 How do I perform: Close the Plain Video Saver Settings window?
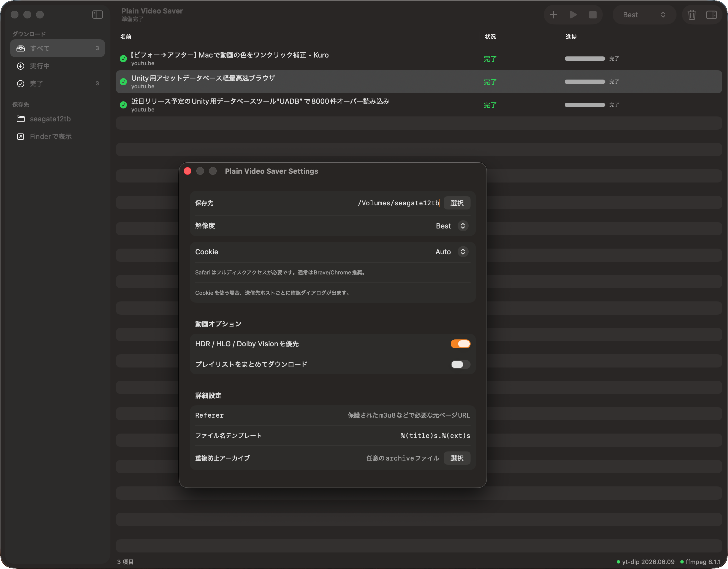click(188, 171)
